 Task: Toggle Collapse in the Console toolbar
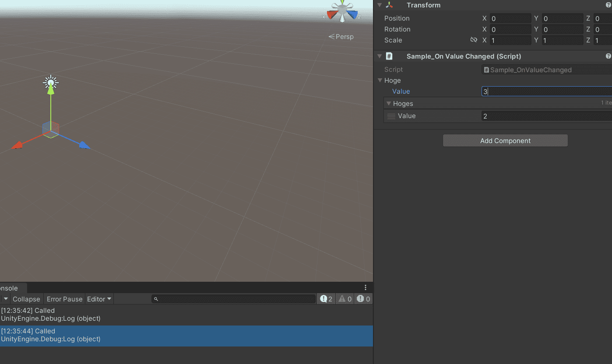click(26, 299)
